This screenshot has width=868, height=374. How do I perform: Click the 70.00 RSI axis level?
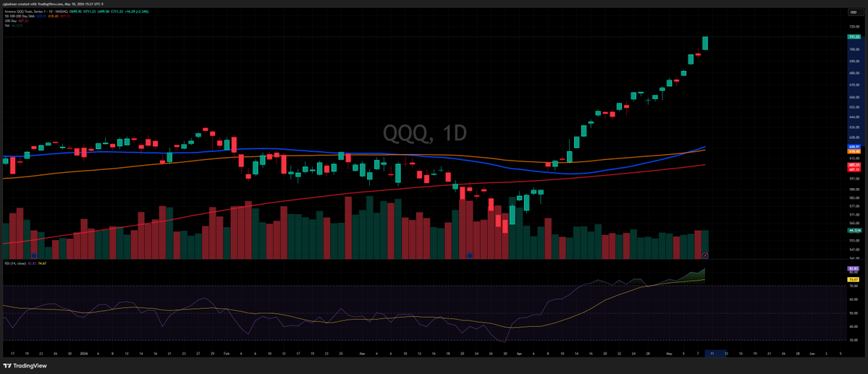853,286
